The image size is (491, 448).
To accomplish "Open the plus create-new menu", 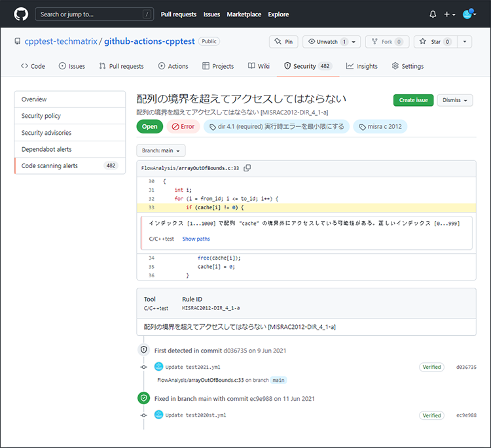I will pyautogui.click(x=450, y=14).
